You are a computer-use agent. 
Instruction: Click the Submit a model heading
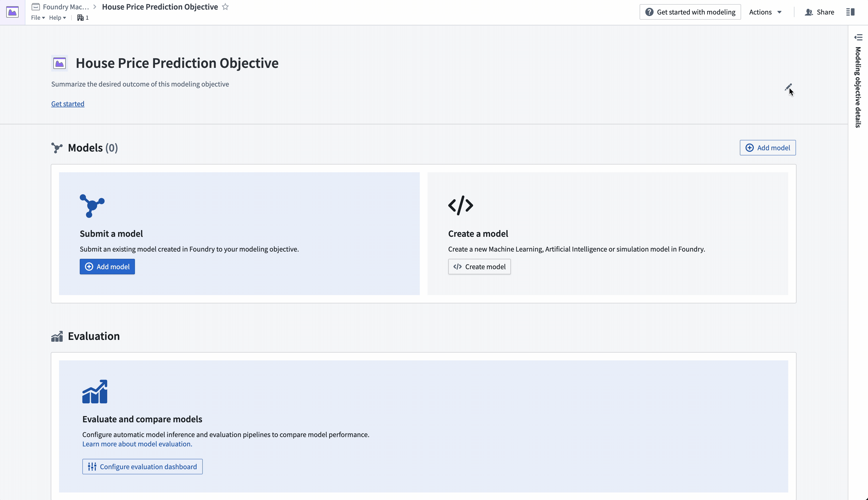click(x=111, y=233)
